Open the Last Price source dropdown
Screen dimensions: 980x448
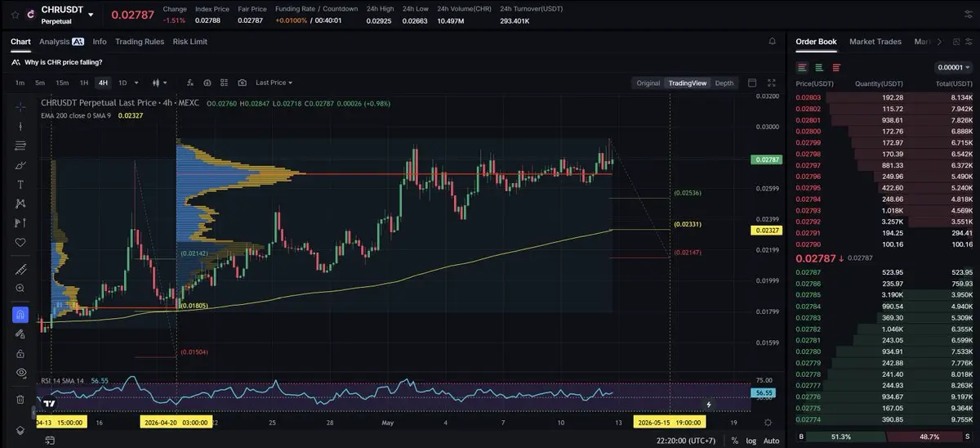pos(274,83)
